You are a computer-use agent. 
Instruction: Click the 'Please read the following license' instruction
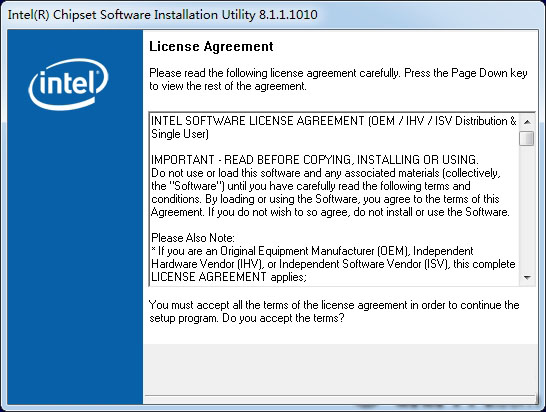[338, 80]
